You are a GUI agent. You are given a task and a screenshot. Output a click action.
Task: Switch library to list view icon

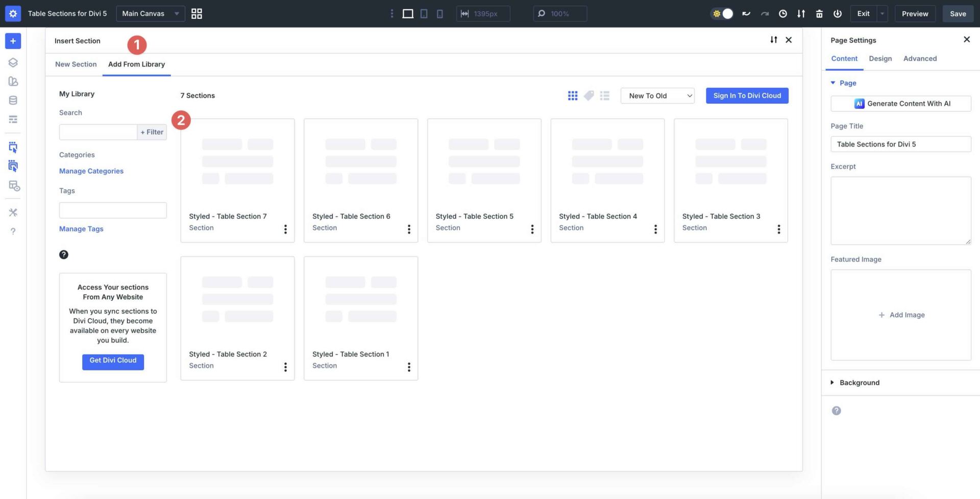[x=605, y=96]
